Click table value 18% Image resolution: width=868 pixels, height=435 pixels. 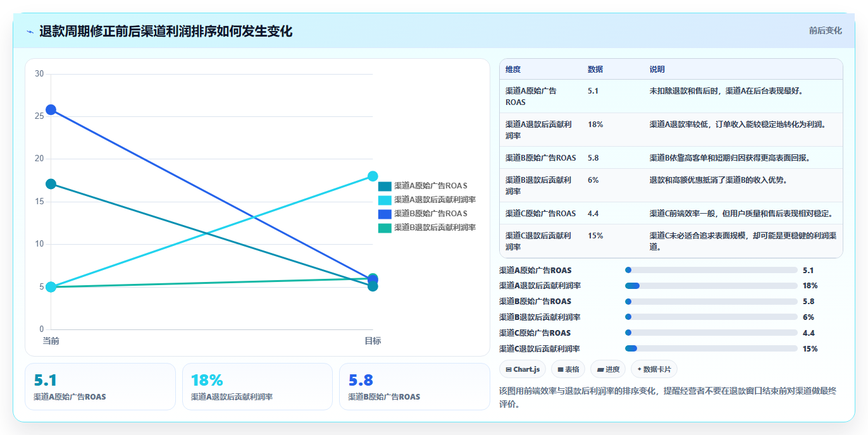[x=595, y=125]
